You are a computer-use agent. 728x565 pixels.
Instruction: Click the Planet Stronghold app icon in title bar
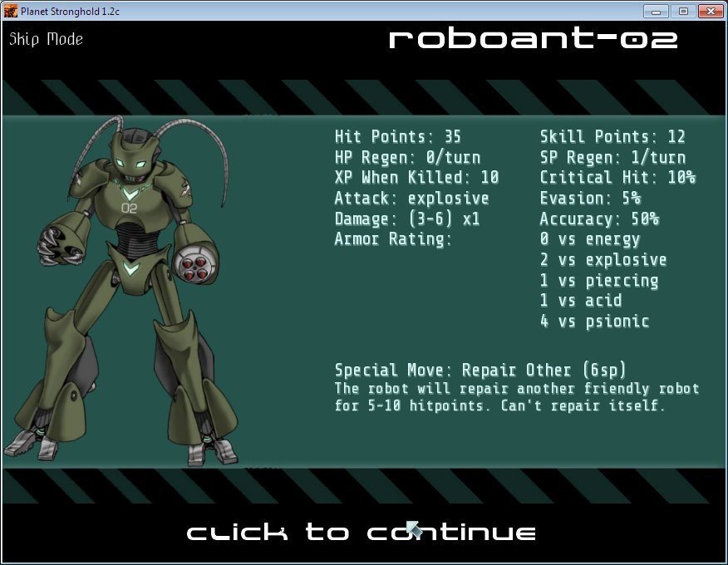click(x=10, y=11)
